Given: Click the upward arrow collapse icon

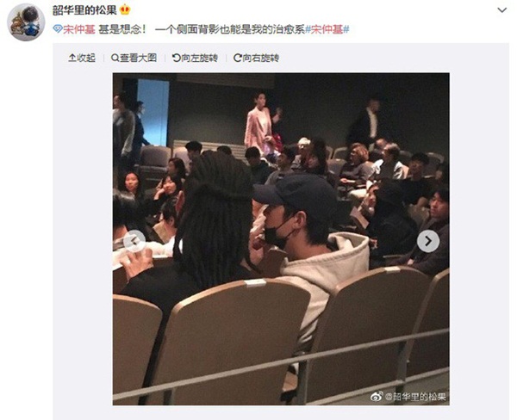Looking at the screenshot, I should (x=72, y=58).
